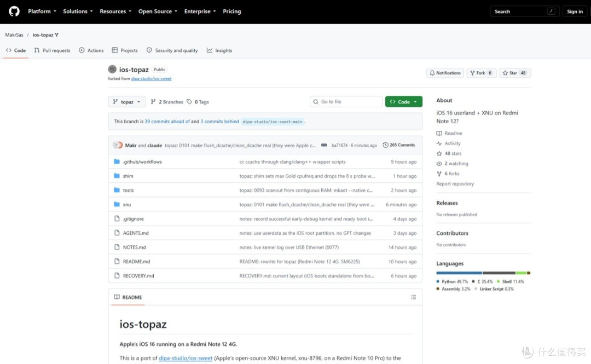This screenshot has height=364, width=591.
Task: Click the commit author avatars
Action: [x=118, y=145]
